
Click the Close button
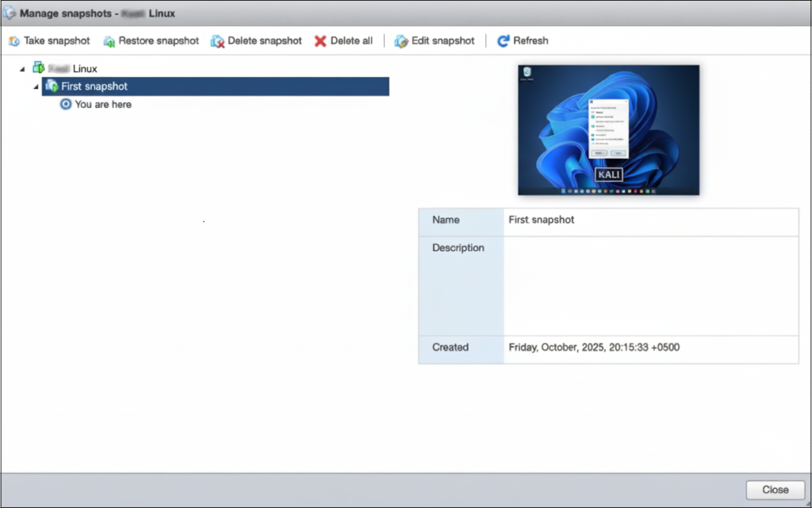coord(775,489)
